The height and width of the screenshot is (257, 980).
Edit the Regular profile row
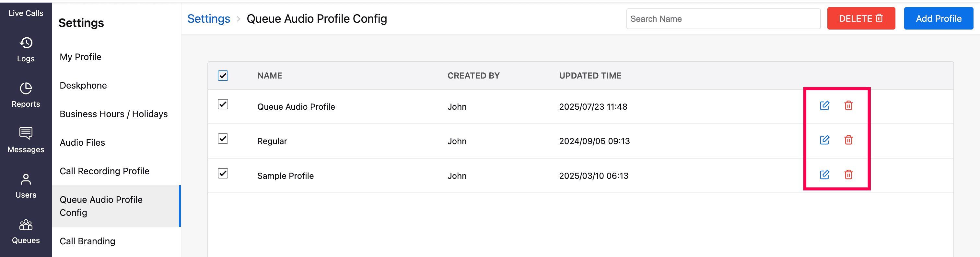tap(824, 140)
